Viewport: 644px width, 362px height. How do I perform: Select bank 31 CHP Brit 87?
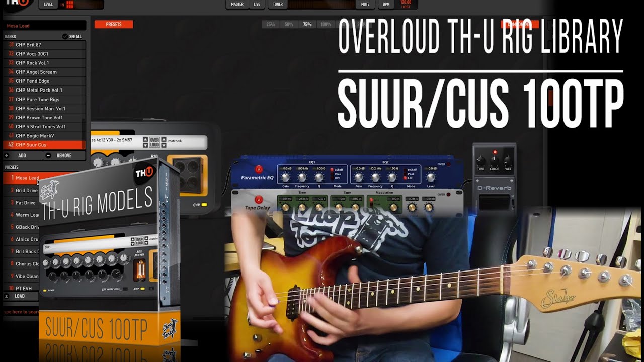[44, 45]
